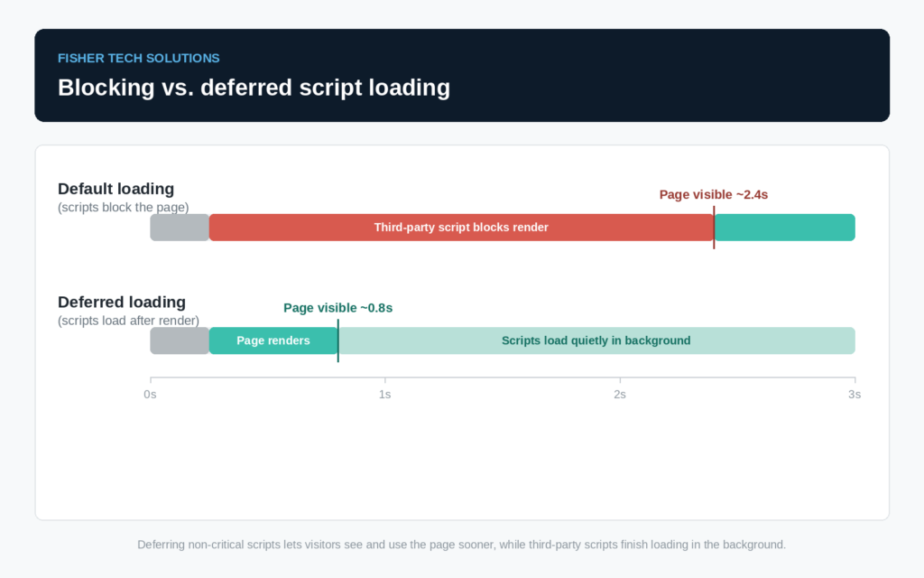
Task: Click the teal segment ending Default loading bar
Action: [x=784, y=228]
